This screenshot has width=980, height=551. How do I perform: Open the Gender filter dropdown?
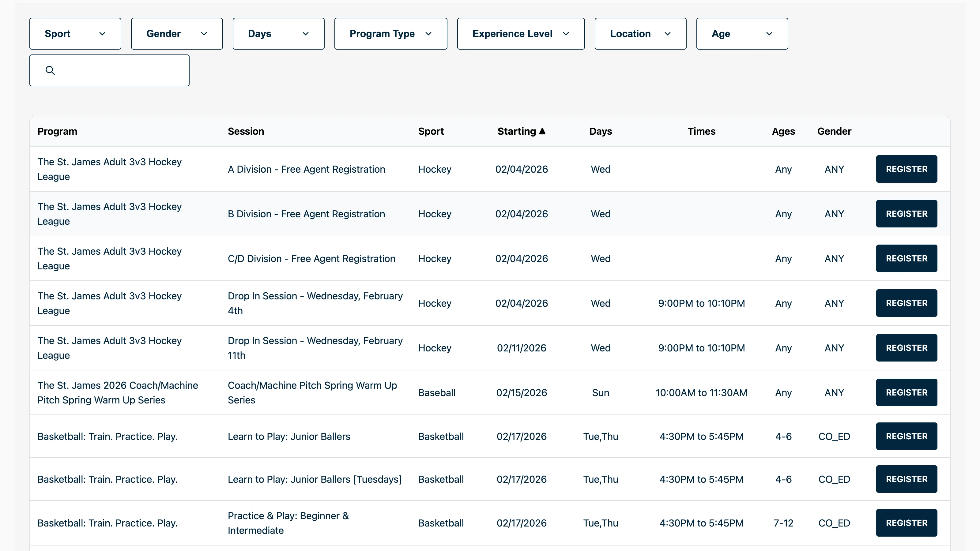(176, 33)
